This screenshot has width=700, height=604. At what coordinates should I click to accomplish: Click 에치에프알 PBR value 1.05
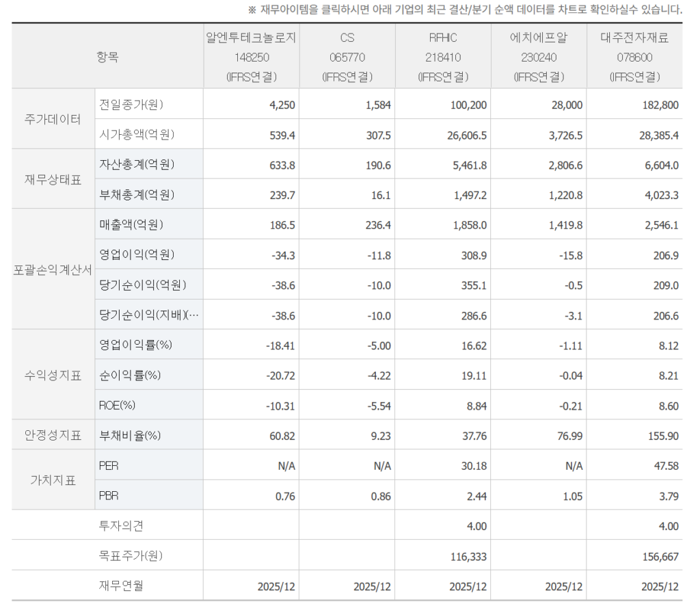point(572,497)
